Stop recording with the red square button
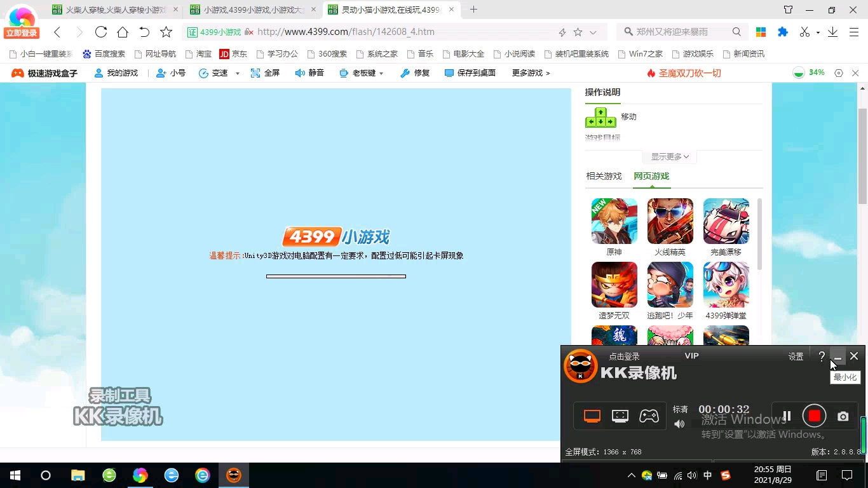This screenshot has height=488, width=868. [x=814, y=416]
